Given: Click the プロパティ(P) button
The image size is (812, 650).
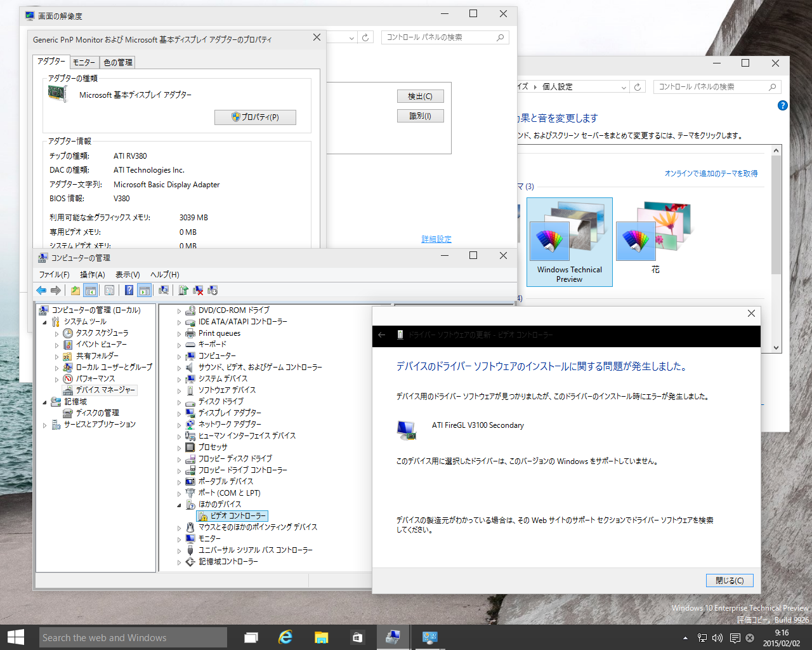Looking at the screenshot, I should click(255, 117).
